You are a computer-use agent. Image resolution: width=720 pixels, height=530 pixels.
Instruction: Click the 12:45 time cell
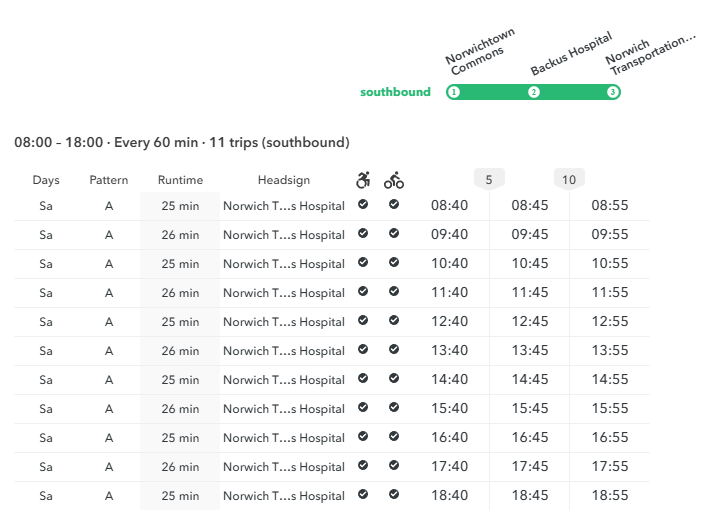[x=530, y=321]
